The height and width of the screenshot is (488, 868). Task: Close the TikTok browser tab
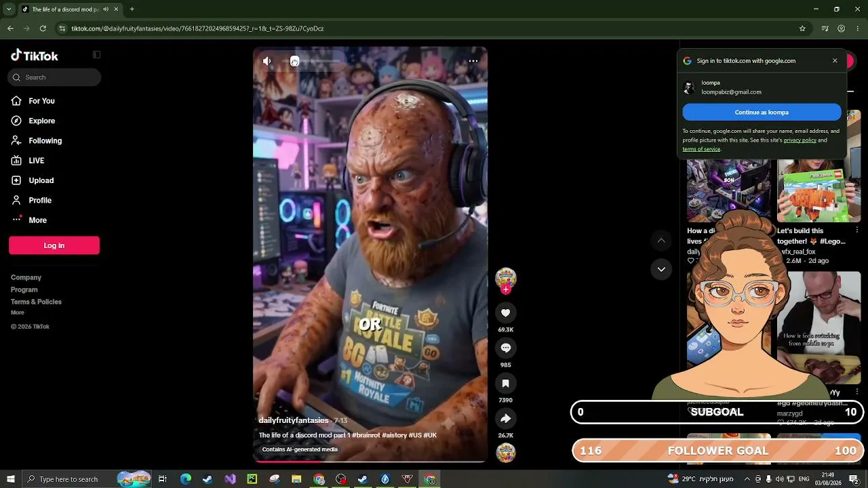pos(116,9)
